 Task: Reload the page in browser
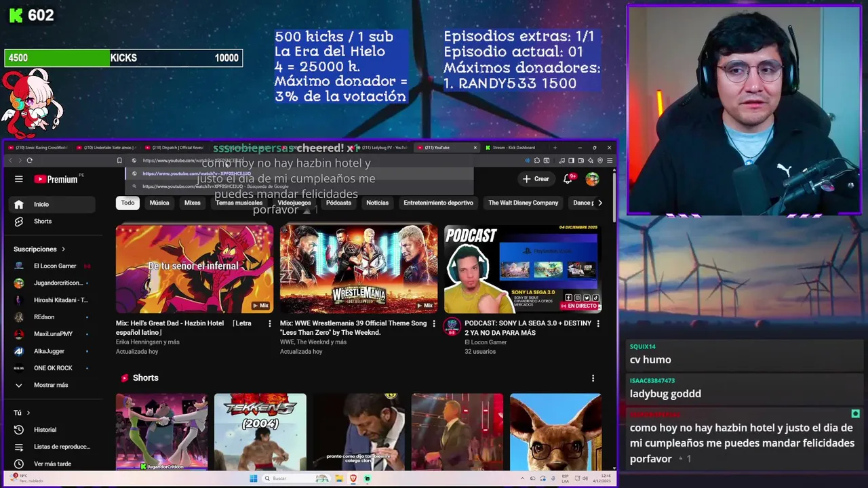click(x=29, y=161)
